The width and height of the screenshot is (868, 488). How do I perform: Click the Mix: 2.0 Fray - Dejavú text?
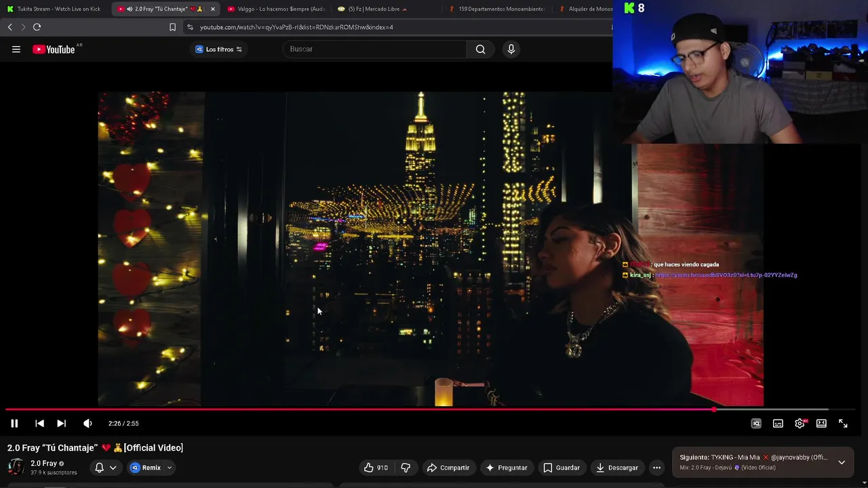[727, 468]
